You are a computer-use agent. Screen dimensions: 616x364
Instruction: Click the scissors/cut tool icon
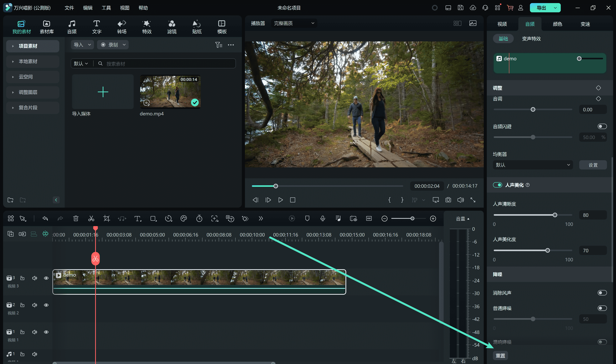[x=91, y=218]
